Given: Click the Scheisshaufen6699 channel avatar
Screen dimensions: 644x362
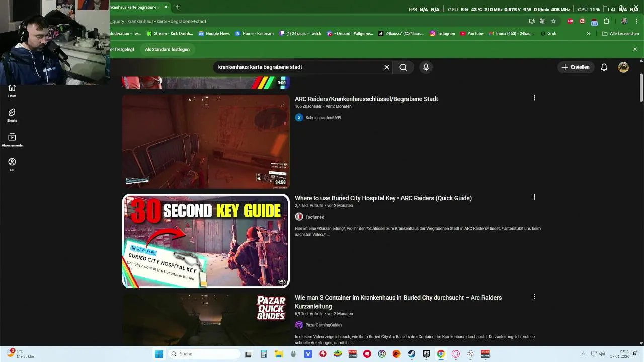Looking at the screenshot, I should pyautogui.click(x=299, y=118).
